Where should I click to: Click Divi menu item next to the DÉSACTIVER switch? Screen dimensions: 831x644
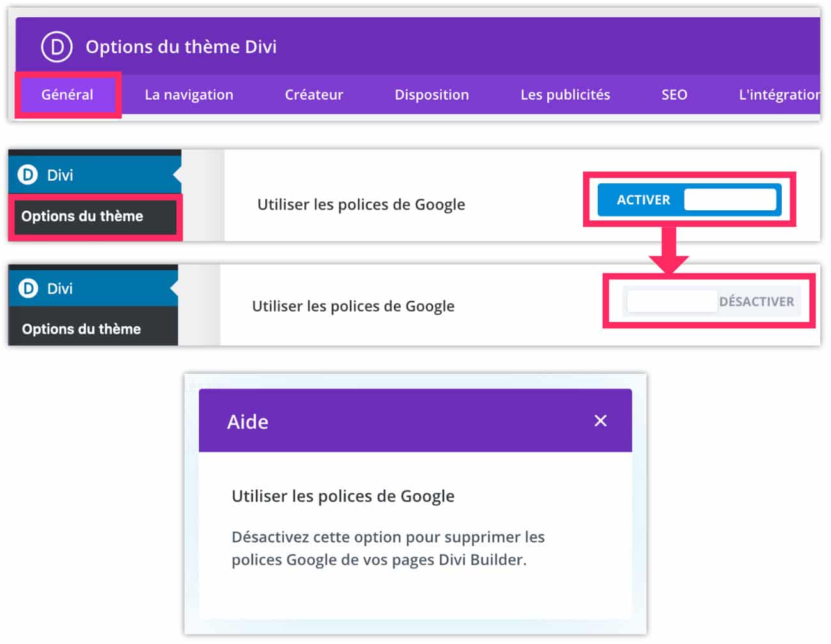[93, 288]
